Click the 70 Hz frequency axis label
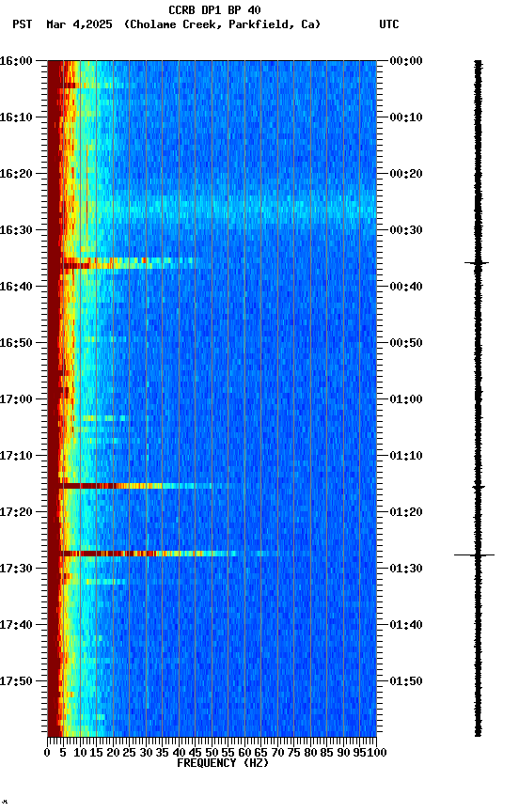 277,753
